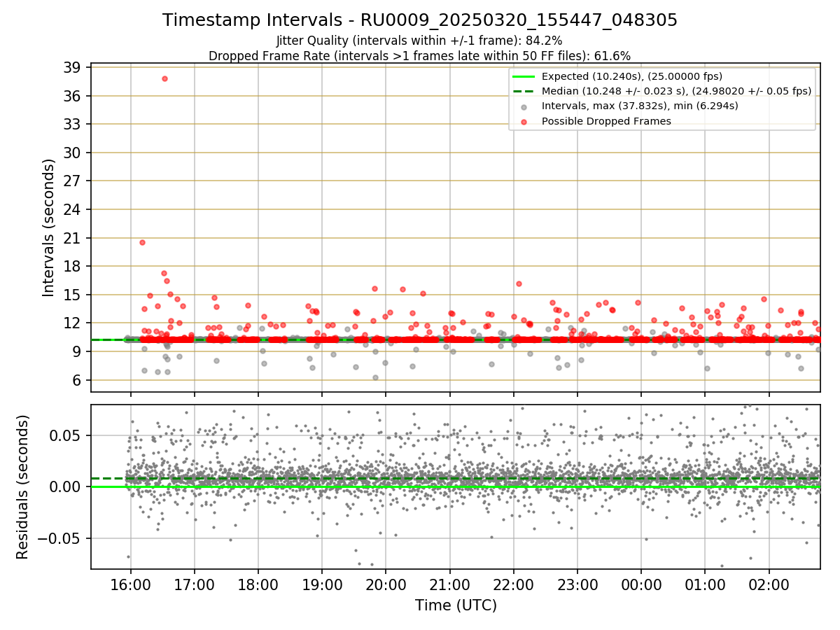The height and width of the screenshot is (630, 840).
Task: Click the red outlier point near 20.5 seconds
Action: [142, 242]
